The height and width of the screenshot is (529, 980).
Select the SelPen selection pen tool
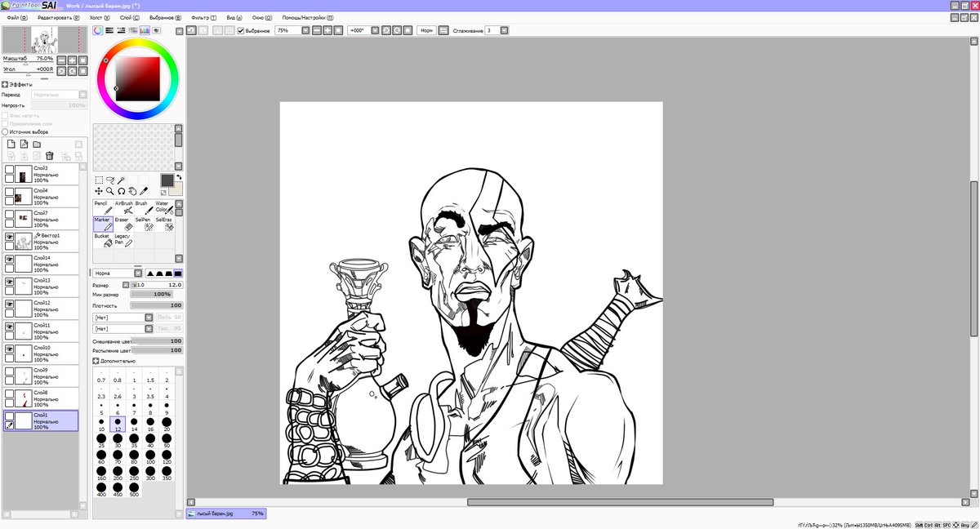[x=144, y=224]
